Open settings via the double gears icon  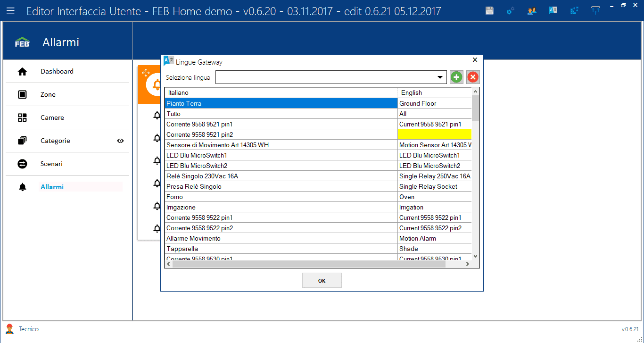[511, 10]
